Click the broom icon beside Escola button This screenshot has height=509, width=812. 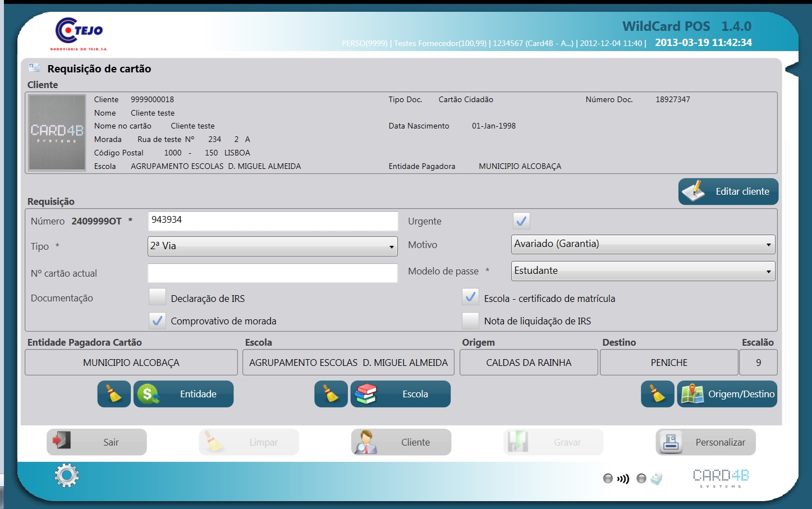331,394
